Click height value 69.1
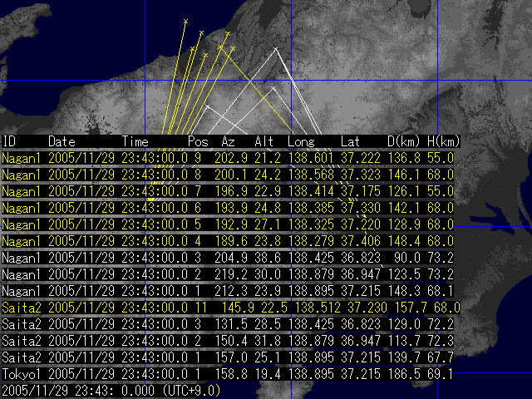 click(x=441, y=374)
